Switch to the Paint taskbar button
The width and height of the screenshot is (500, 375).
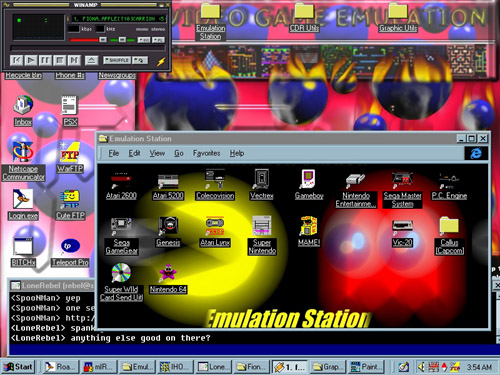click(x=366, y=367)
